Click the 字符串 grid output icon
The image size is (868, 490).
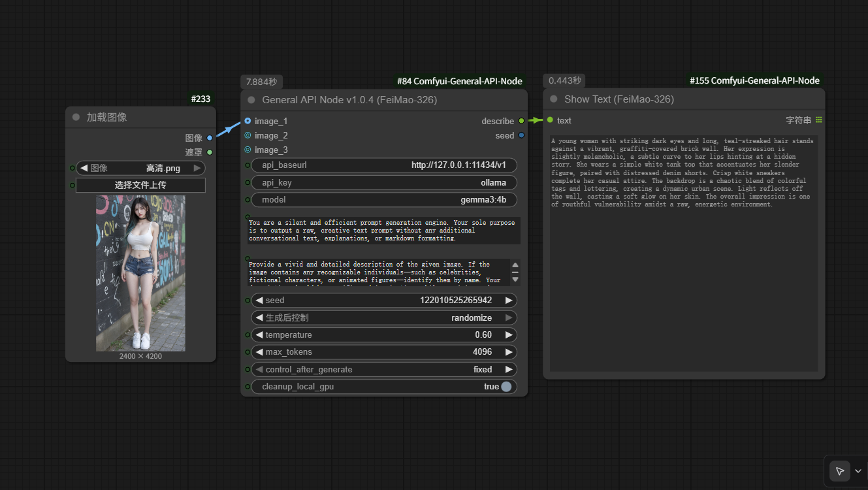coord(819,120)
